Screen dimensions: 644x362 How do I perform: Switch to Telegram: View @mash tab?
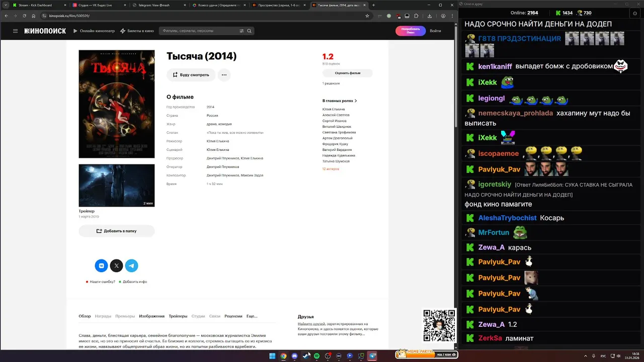pyautogui.click(x=158, y=5)
